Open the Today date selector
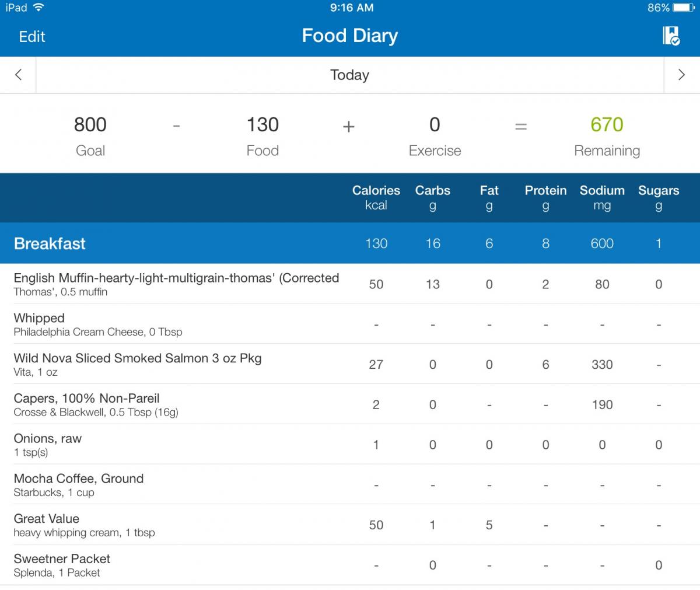Viewport: 700px width, 590px height. 349,75
